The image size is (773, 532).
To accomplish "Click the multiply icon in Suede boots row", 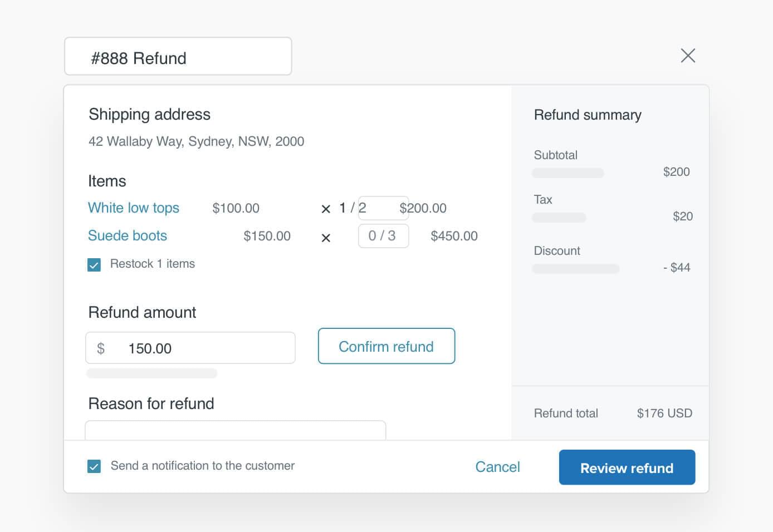I will pyautogui.click(x=326, y=238).
